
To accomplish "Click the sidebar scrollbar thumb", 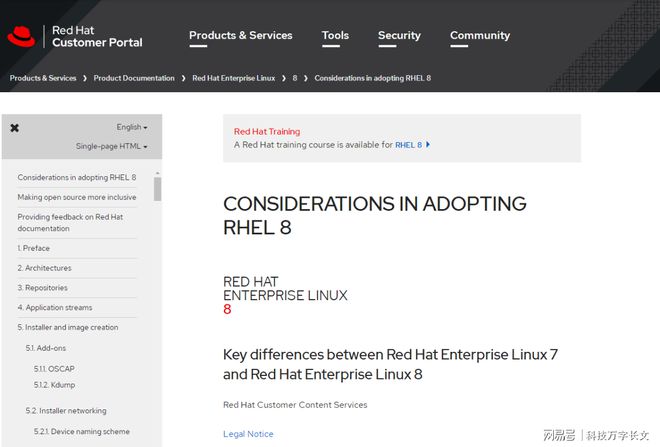I will point(157,189).
